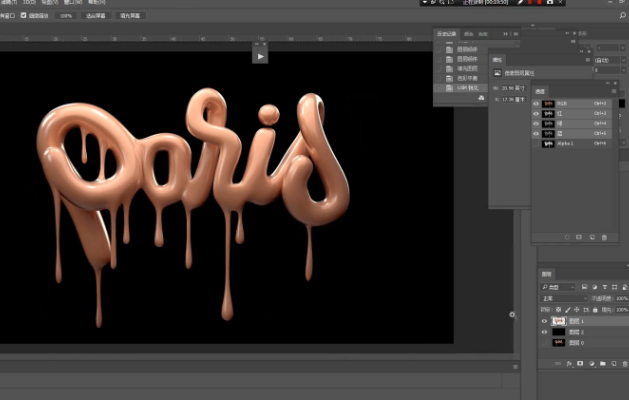Edit the height H field in Properties
This screenshot has height=400, width=629.
[x=513, y=99]
